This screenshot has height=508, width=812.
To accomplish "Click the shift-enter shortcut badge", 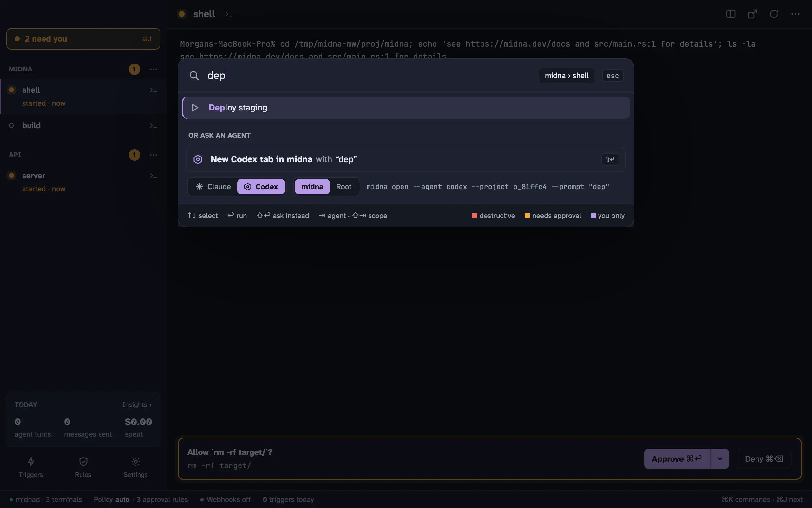I will 610,159.
